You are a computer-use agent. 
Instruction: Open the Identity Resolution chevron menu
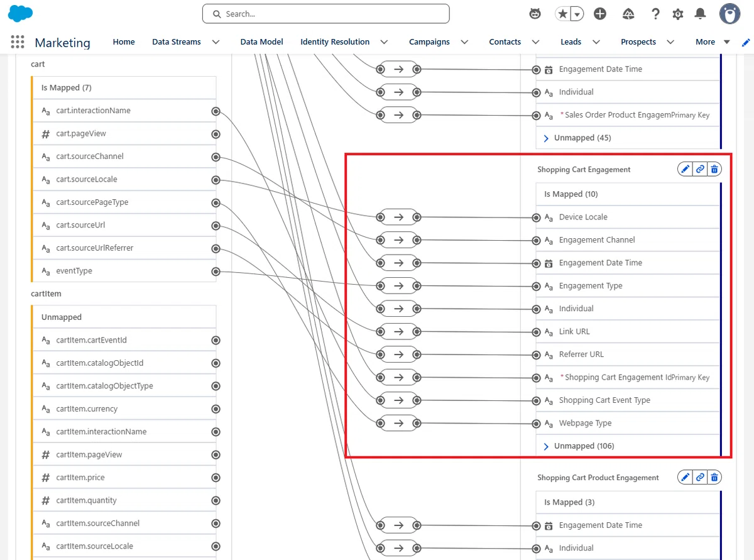click(x=385, y=42)
